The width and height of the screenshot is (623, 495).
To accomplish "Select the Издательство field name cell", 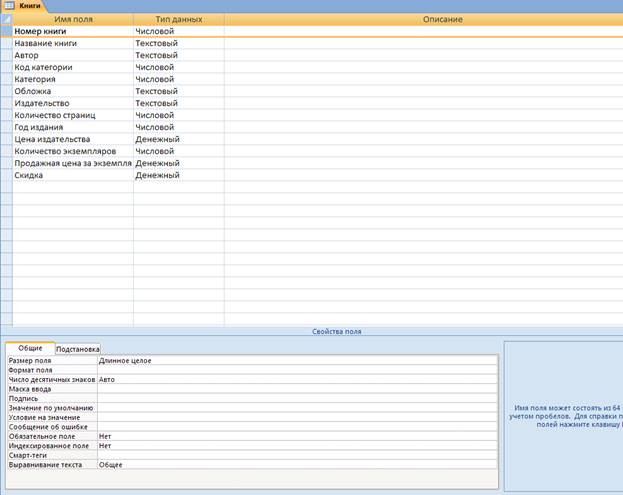I will (x=72, y=103).
